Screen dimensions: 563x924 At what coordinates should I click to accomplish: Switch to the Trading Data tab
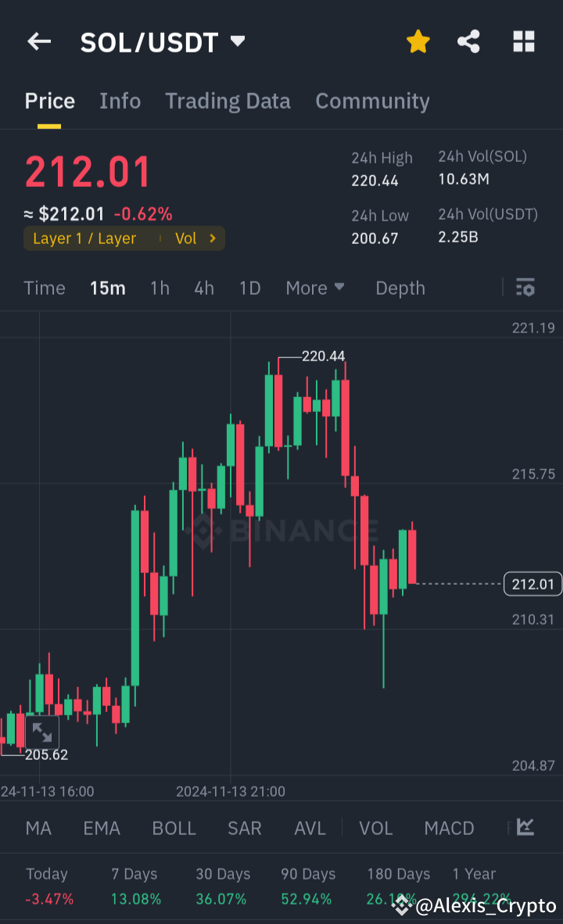(228, 101)
